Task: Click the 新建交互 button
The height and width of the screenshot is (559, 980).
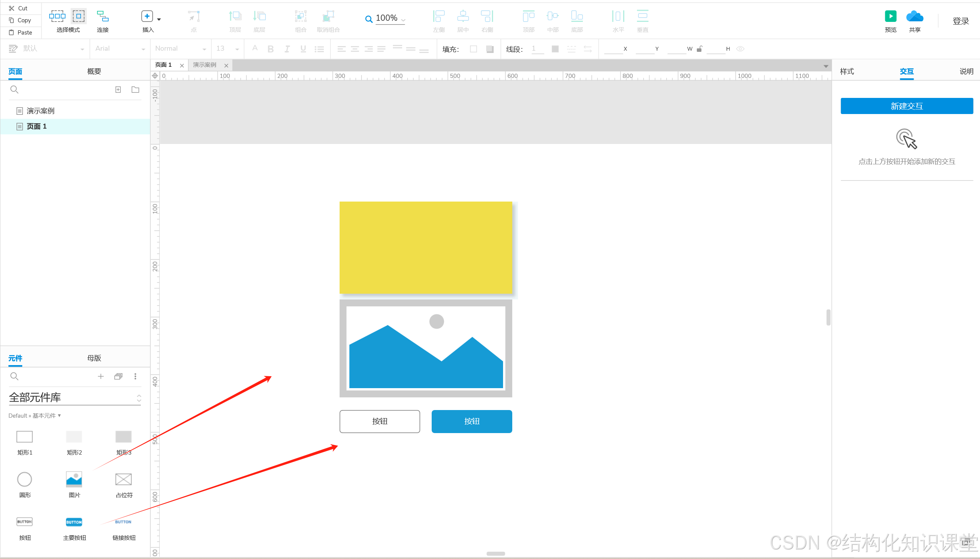Action: click(x=907, y=106)
